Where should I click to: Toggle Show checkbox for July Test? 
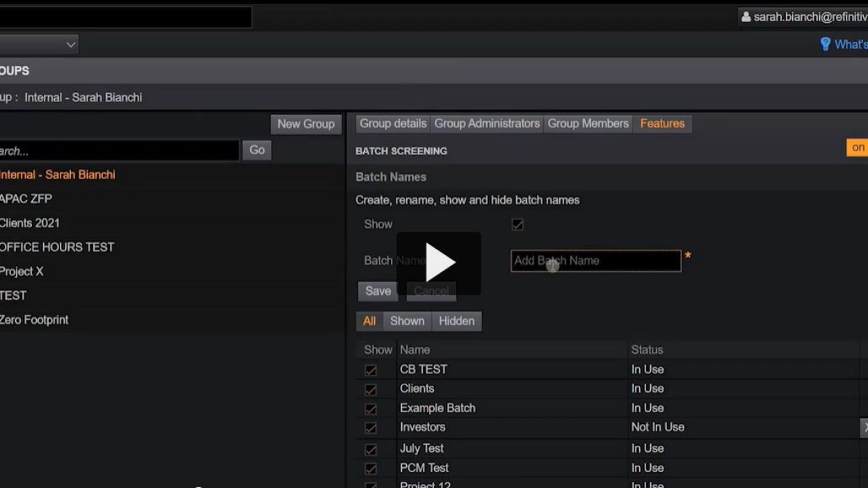371,449
